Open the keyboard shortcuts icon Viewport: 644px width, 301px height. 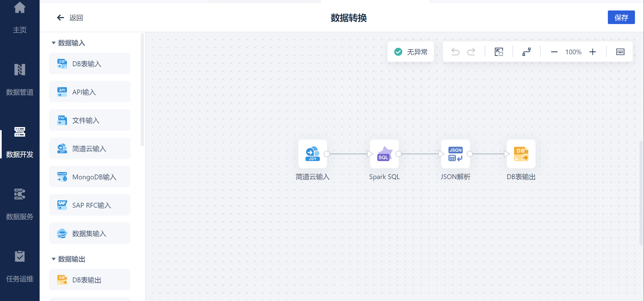click(620, 52)
